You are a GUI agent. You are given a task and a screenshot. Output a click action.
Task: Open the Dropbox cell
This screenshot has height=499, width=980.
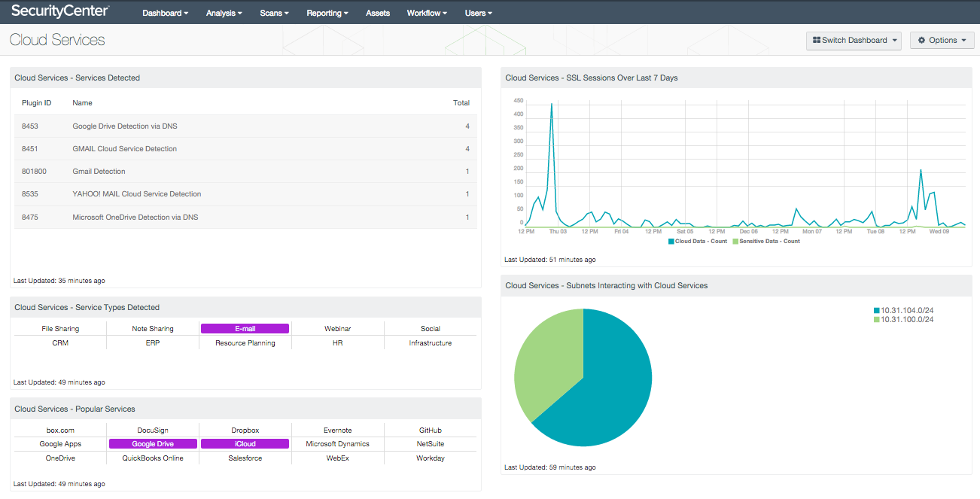click(245, 431)
